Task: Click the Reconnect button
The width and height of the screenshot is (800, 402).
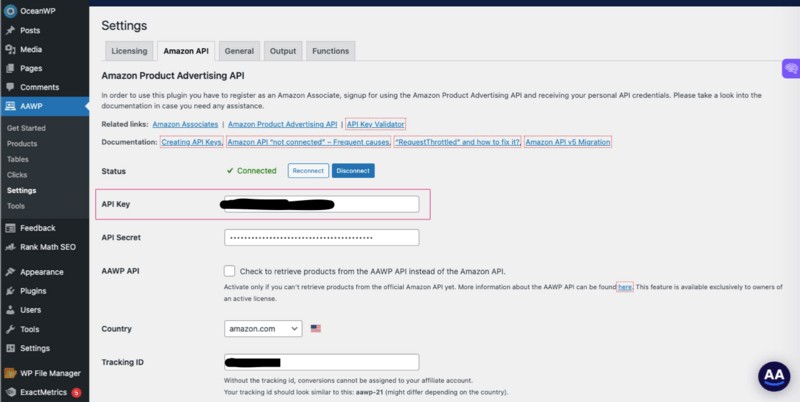Action: click(x=308, y=171)
